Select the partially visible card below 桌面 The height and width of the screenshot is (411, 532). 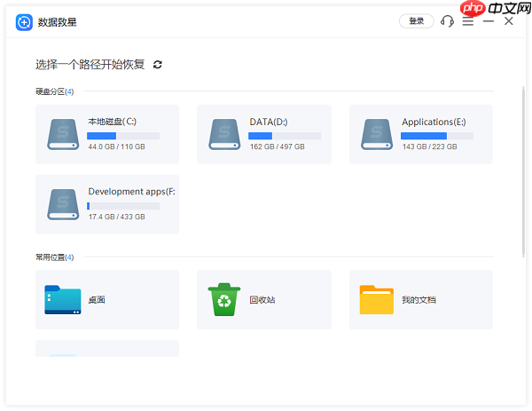click(x=106, y=348)
